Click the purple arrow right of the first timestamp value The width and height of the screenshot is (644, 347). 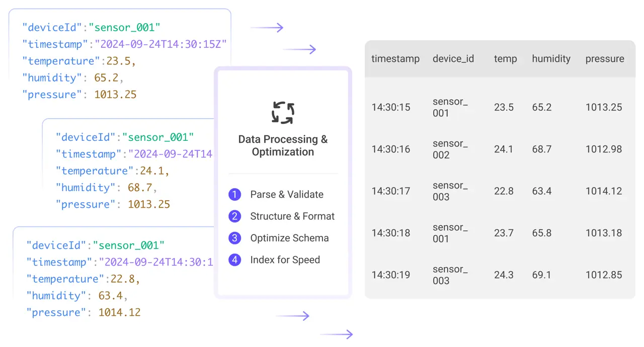(x=299, y=49)
